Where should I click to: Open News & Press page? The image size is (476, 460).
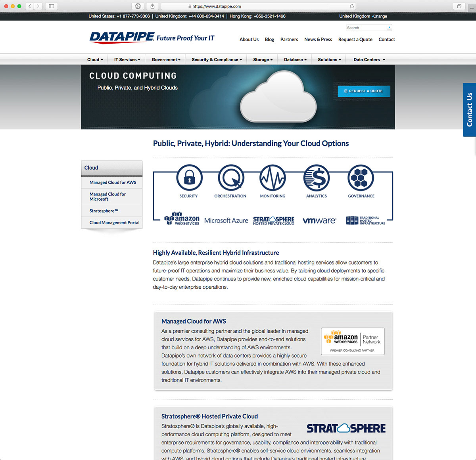[x=318, y=39]
